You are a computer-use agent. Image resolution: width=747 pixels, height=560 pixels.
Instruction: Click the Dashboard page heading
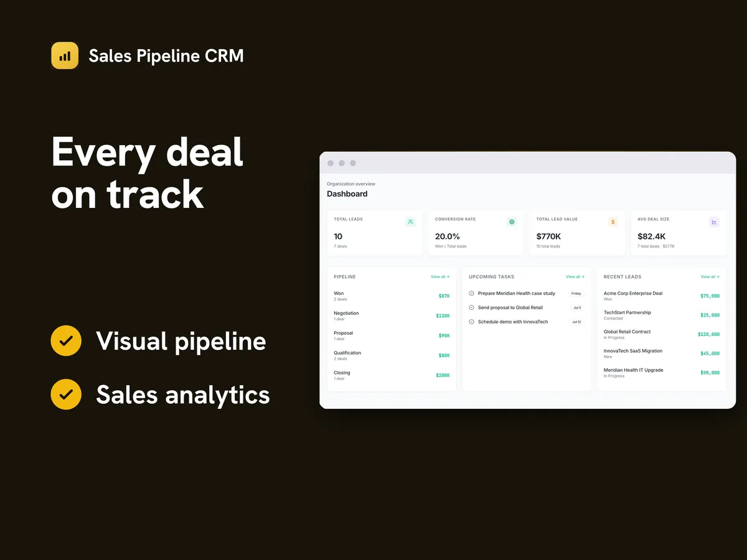(x=347, y=194)
